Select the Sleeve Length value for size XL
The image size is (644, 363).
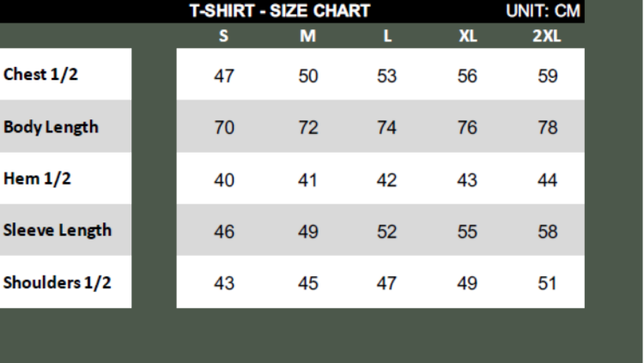coord(468,232)
